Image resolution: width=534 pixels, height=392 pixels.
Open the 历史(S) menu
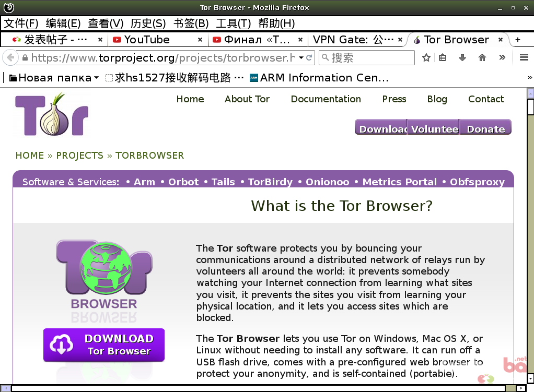click(148, 23)
